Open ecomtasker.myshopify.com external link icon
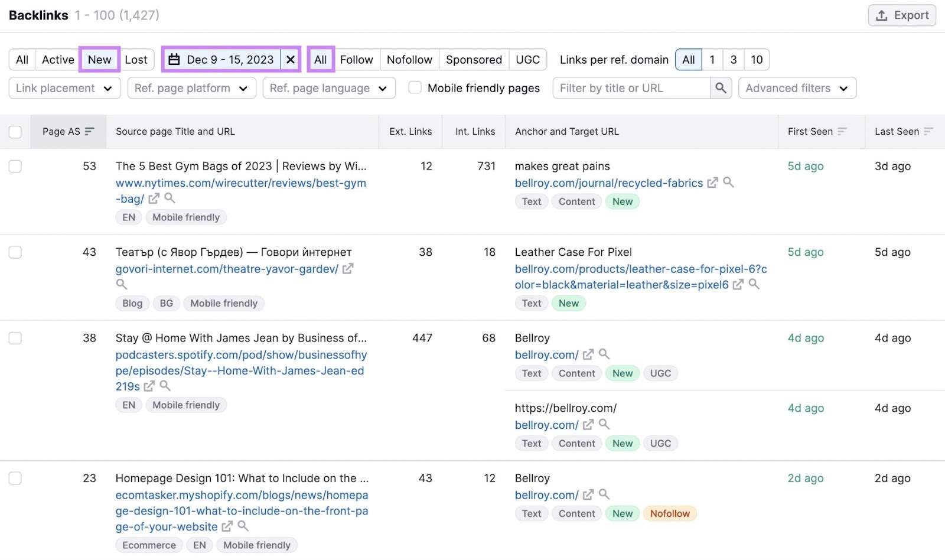 pos(227,526)
